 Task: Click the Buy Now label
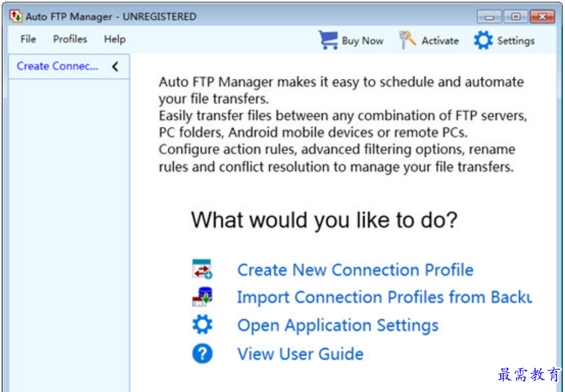363,41
